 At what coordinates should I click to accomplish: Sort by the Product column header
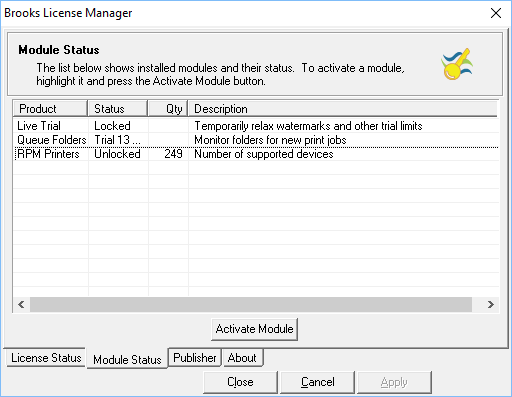(50, 109)
